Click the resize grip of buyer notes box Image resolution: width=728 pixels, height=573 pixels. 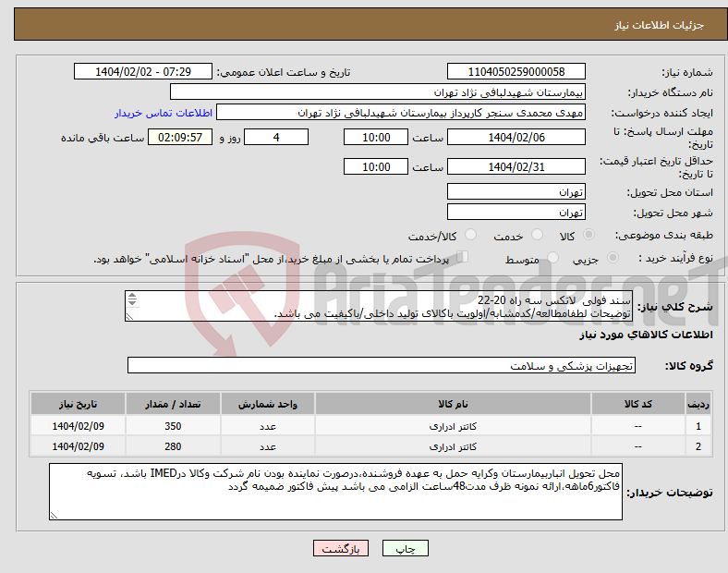[x=54, y=515]
